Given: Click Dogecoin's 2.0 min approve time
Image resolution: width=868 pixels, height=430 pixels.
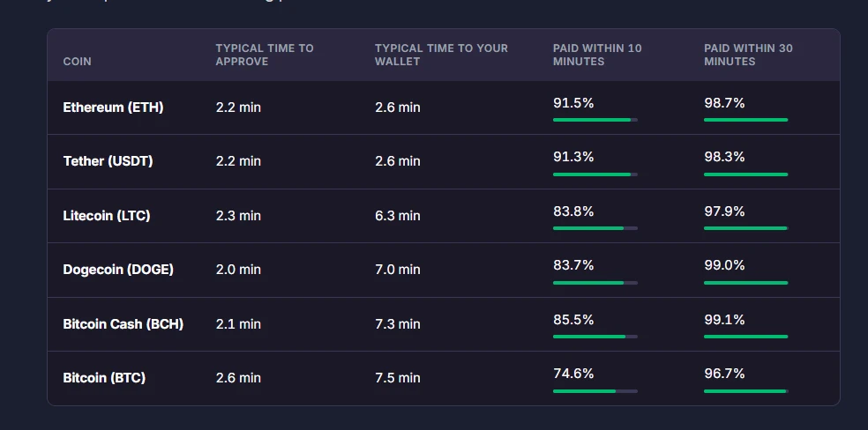Looking at the screenshot, I should [238, 269].
